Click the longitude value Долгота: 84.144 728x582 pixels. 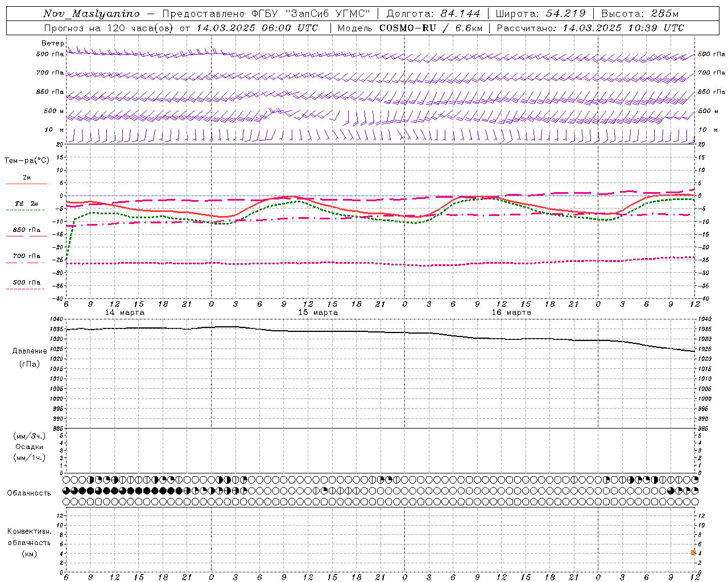point(433,14)
